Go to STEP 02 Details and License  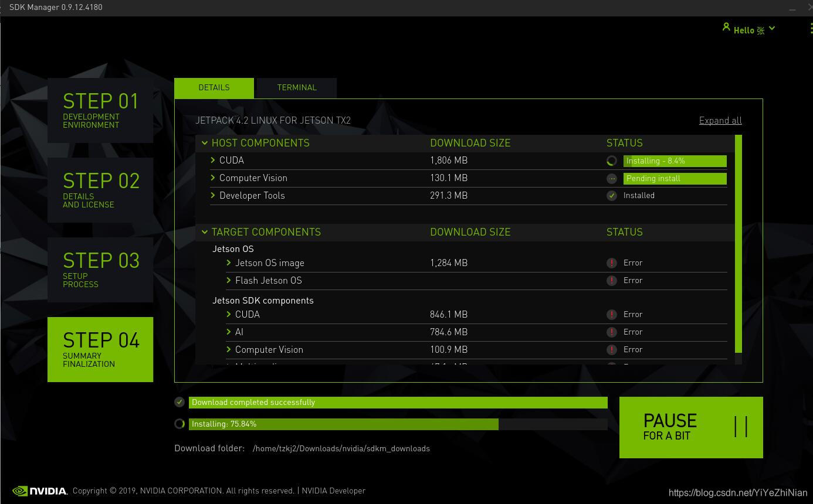pos(100,190)
